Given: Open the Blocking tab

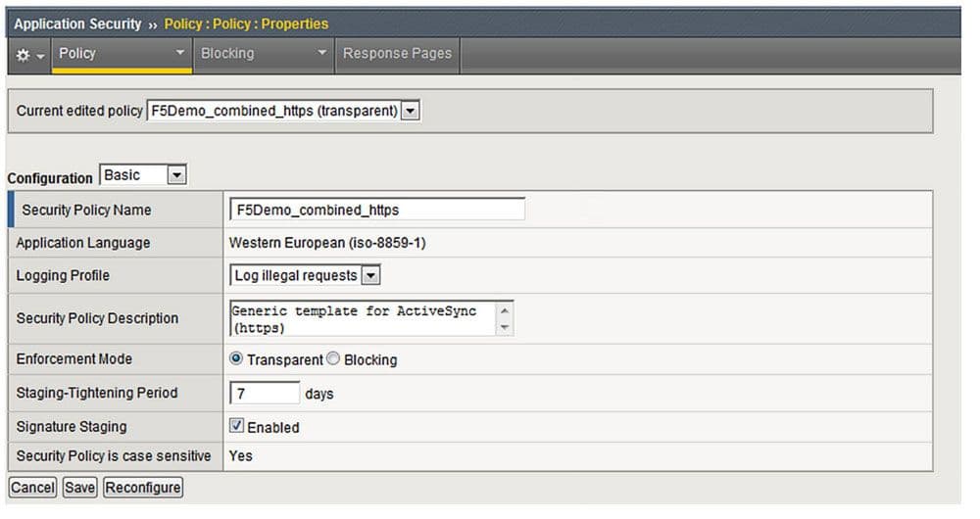Looking at the screenshot, I should [228, 54].
